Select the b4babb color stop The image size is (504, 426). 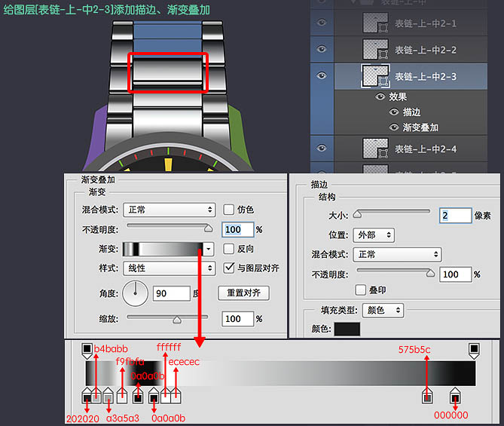96,396
